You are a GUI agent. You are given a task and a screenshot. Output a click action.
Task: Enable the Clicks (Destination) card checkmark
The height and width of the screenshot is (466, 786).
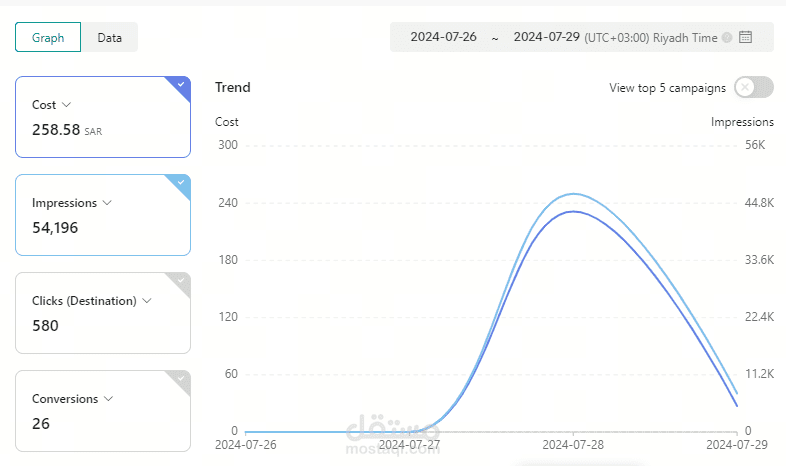coord(181,281)
